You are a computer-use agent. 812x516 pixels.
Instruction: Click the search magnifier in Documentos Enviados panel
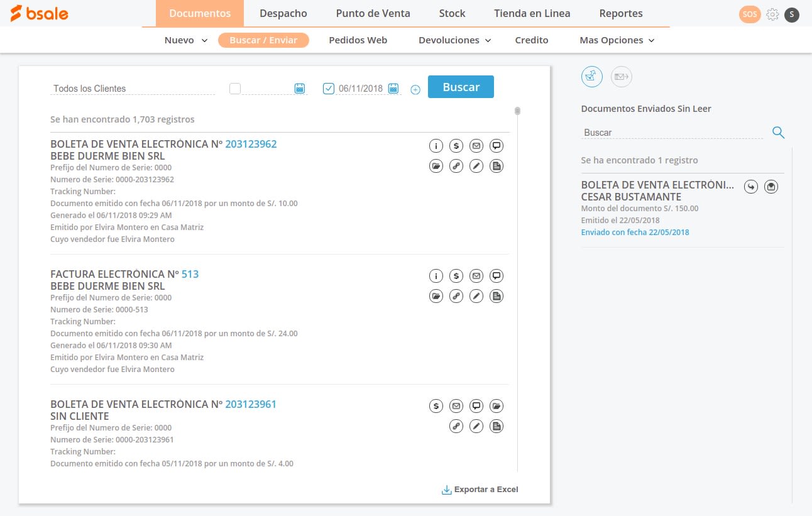(x=778, y=132)
